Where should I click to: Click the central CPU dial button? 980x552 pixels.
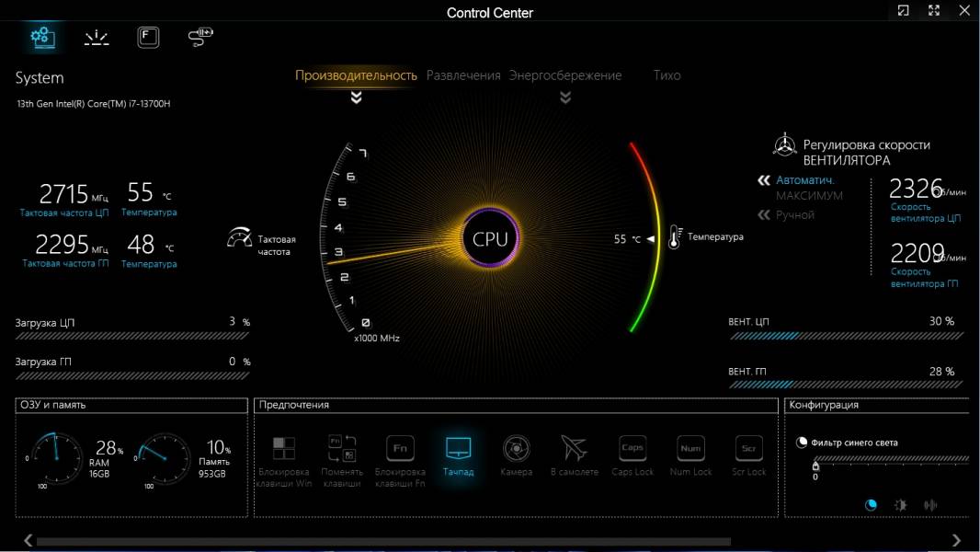click(x=491, y=239)
